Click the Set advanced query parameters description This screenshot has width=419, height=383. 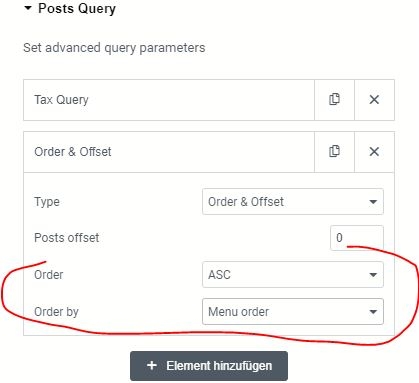[114, 48]
